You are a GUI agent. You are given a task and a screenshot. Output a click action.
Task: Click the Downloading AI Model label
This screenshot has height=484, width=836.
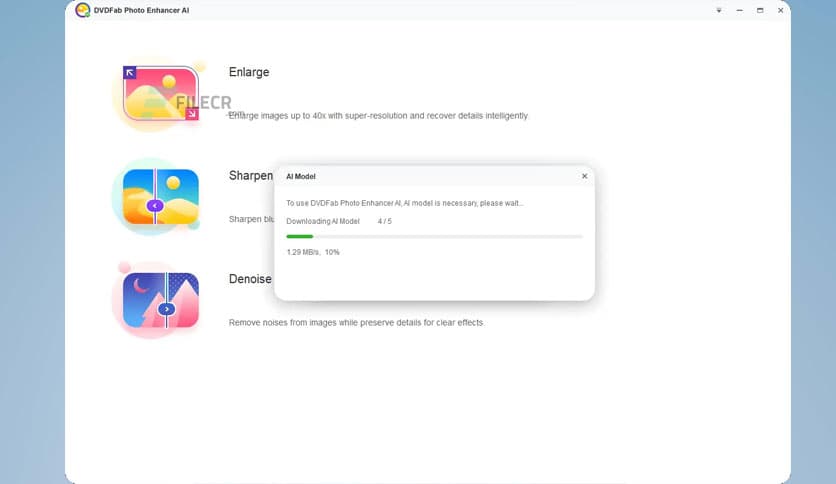[323, 221]
